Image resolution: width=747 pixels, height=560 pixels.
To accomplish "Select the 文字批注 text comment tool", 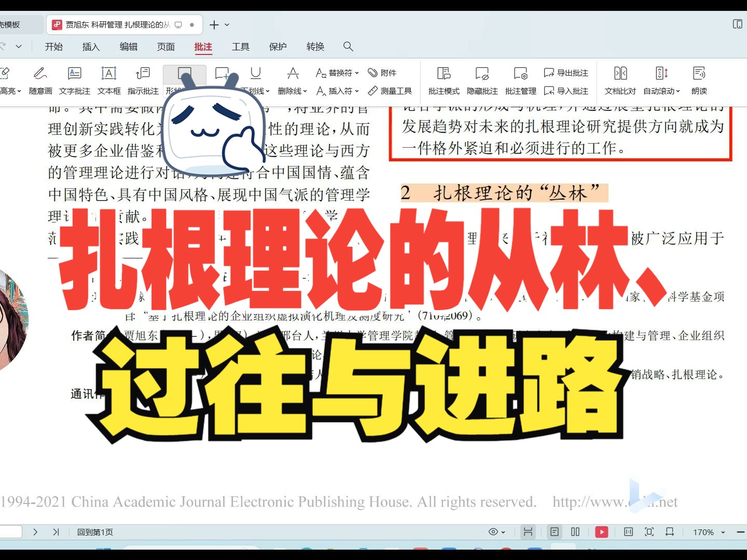I will (74, 80).
